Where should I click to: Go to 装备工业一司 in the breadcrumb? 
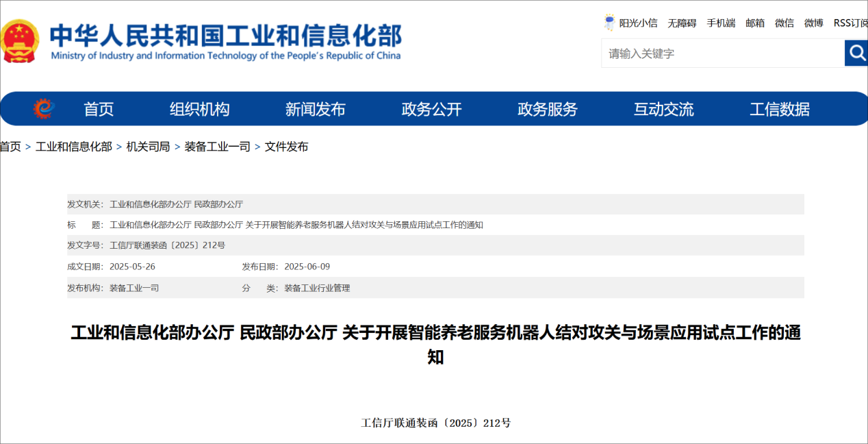point(217,147)
